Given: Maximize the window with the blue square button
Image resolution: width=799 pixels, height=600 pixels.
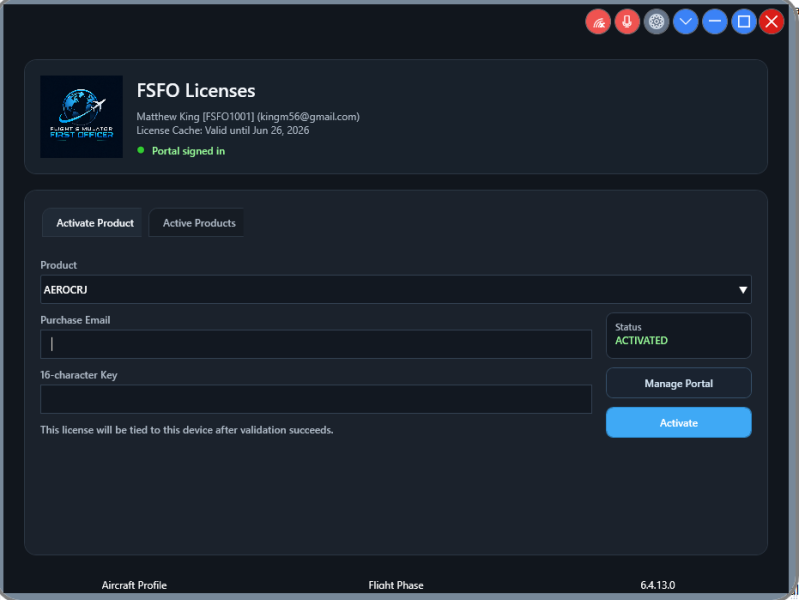Looking at the screenshot, I should (x=743, y=22).
